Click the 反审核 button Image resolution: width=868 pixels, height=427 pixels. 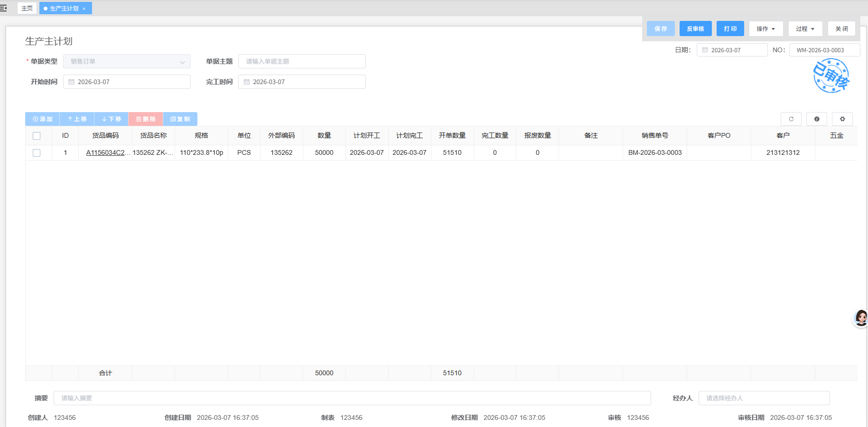695,29
